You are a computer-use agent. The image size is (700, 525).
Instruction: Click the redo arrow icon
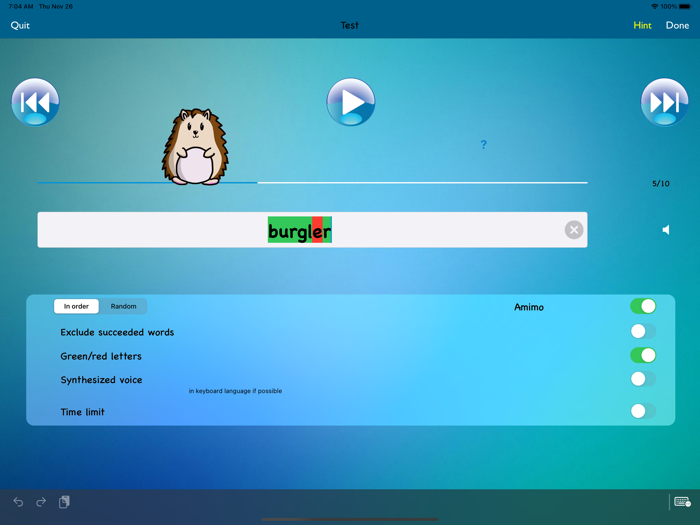pyautogui.click(x=41, y=502)
